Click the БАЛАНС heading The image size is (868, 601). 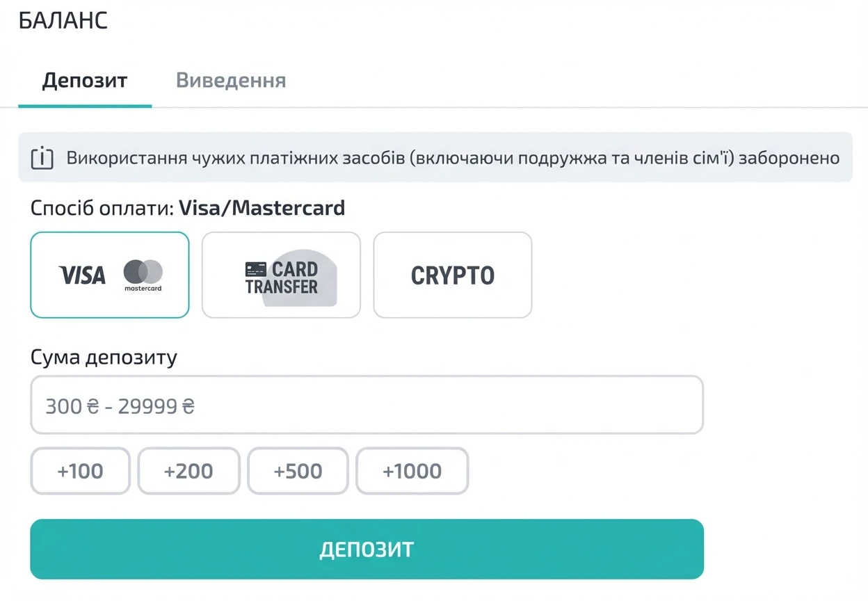(x=64, y=20)
